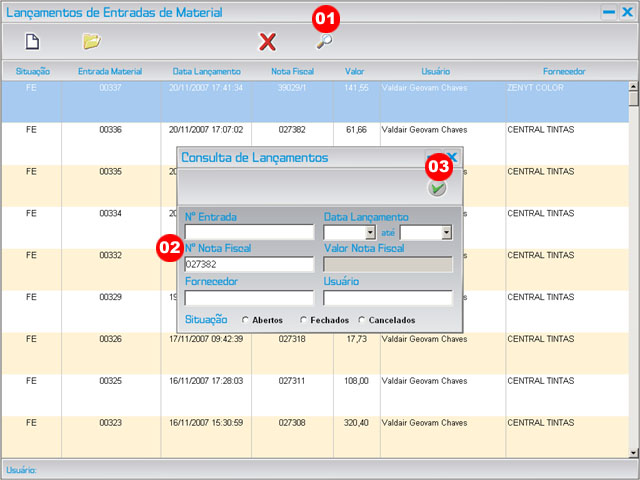Open entry using the folder icon
The image size is (640, 480).
[91, 41]
